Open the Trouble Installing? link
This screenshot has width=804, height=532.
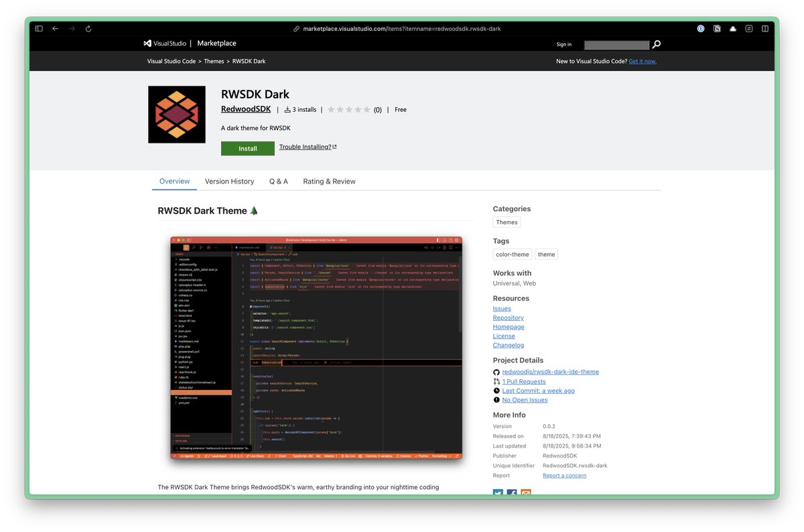(306, 147)
